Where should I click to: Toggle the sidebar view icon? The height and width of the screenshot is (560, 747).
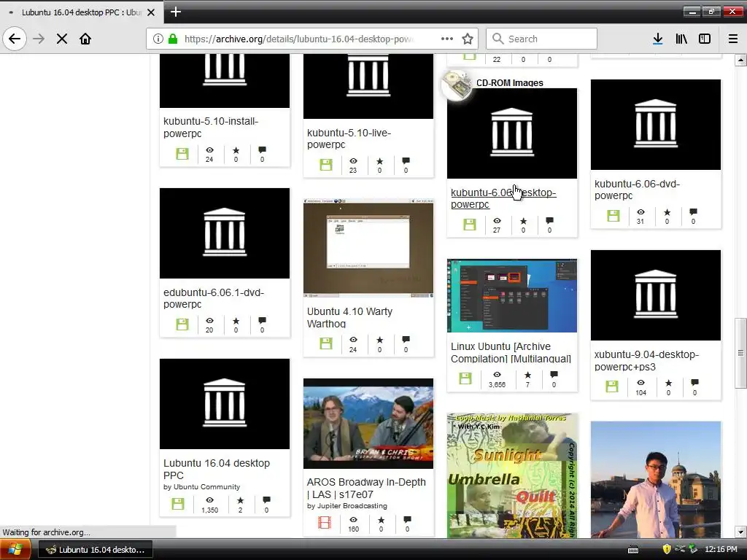pos(705,39)
